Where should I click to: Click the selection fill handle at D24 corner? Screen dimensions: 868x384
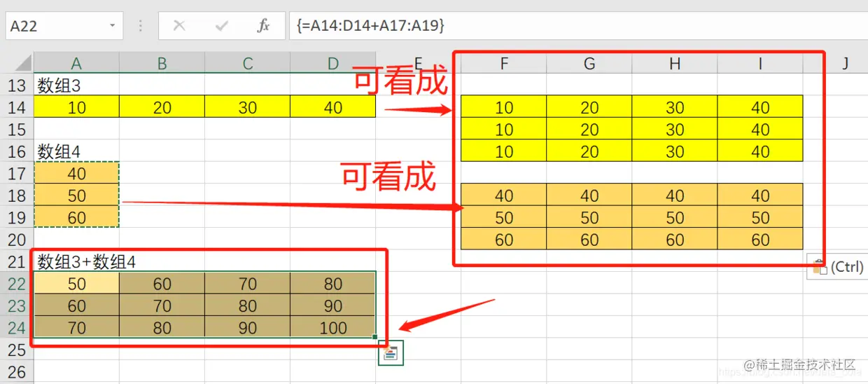pyautogui.click(x=376, y=338)
